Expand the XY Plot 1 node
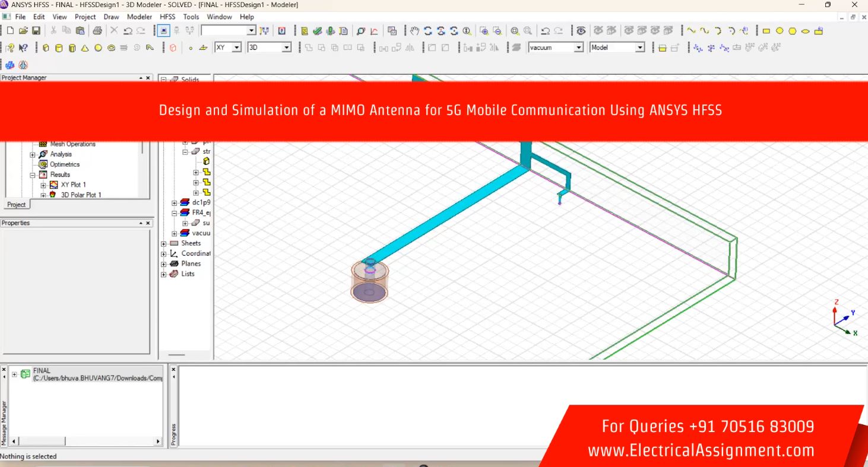Image resolution: width=868 pixels, height=467 pixels. [x=43, y=185]
